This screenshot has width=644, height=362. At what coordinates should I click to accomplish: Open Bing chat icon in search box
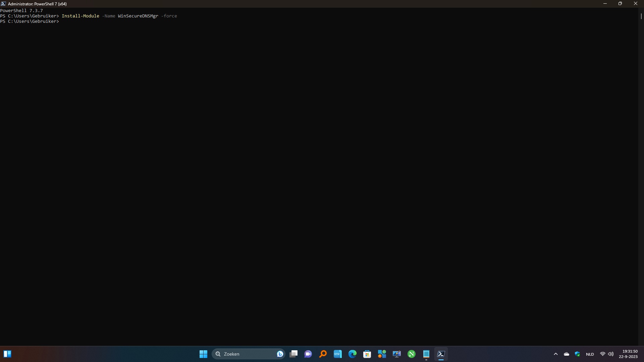(x=280, y=354)
